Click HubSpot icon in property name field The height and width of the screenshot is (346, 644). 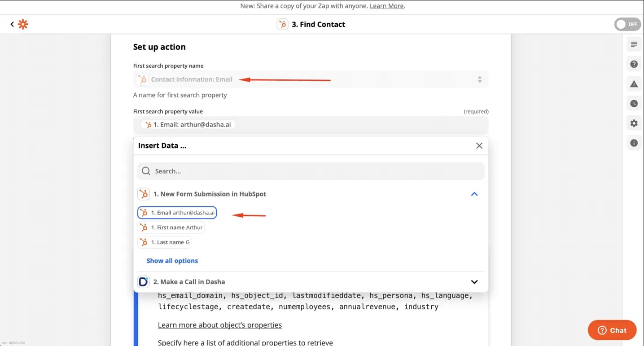[x=142, y=79]
